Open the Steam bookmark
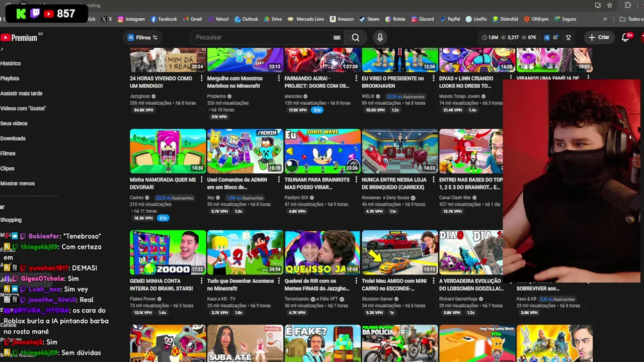Screen dimensions: 644x362 point(369,19)
